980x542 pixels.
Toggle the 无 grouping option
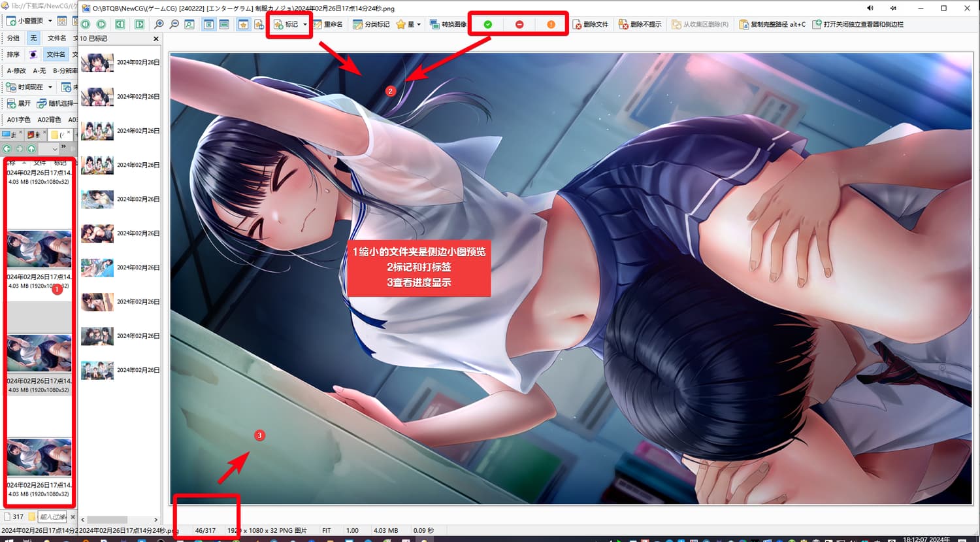[33, 38]
